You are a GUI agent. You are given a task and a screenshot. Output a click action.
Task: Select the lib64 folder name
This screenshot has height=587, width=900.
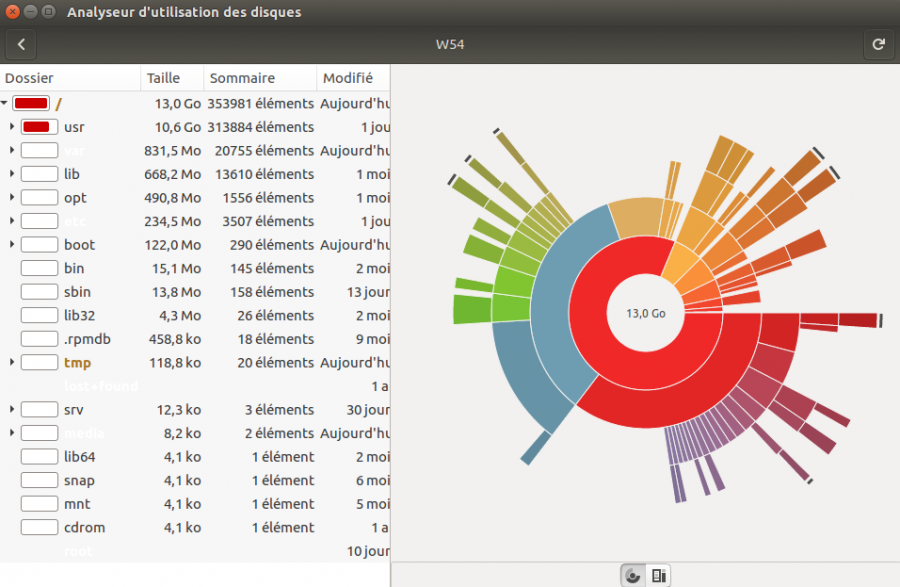coord(79,457)
